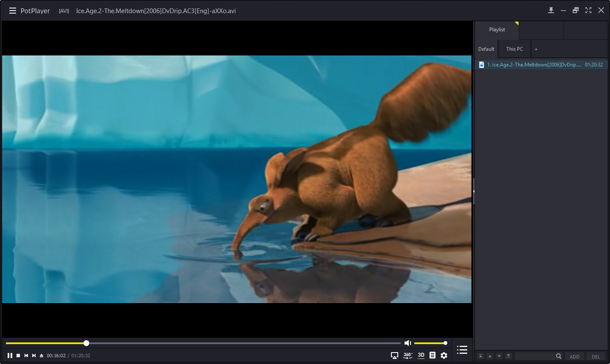The width and height of the screenshot is (610, 364).
Task: Click the screen broadcasting icon
Action: pos(394,356)
